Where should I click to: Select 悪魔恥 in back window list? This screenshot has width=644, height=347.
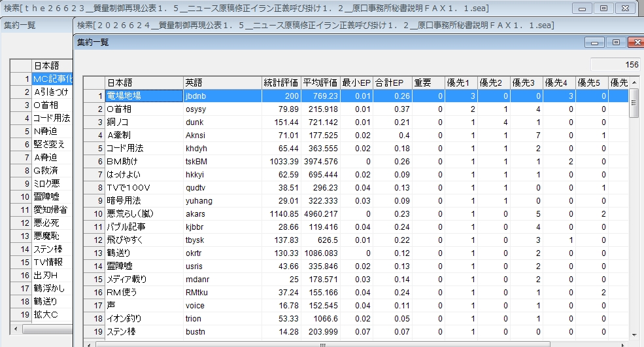click(x=52, y=236)
